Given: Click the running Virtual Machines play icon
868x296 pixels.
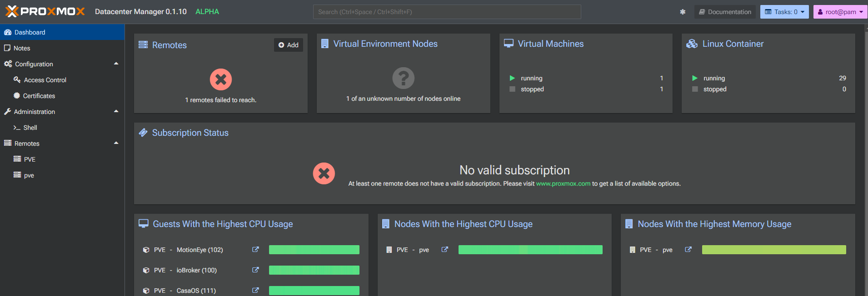Looking at the screenshot, I should click(512, 78).
